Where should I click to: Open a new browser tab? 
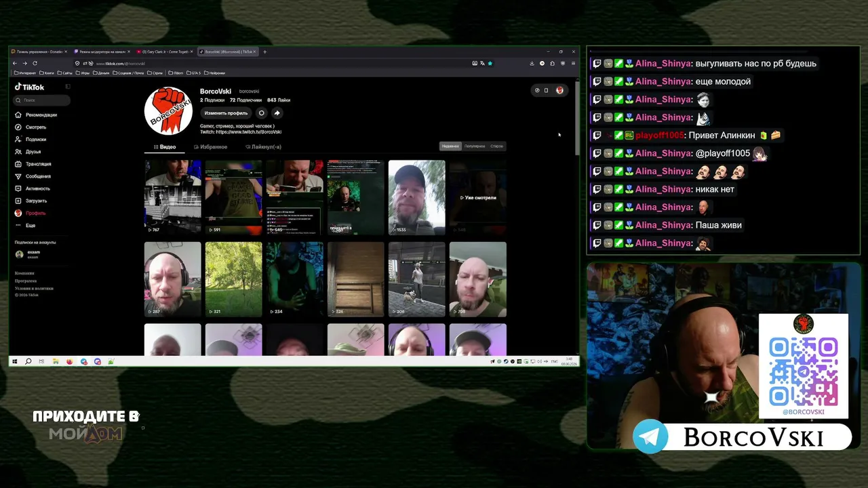[264, 52]
